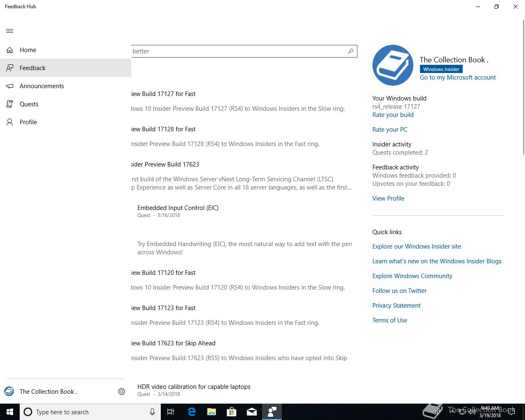This screenshot has width=525, height=420.
Task: Click the Profile person icon
Action: [10, 122]
